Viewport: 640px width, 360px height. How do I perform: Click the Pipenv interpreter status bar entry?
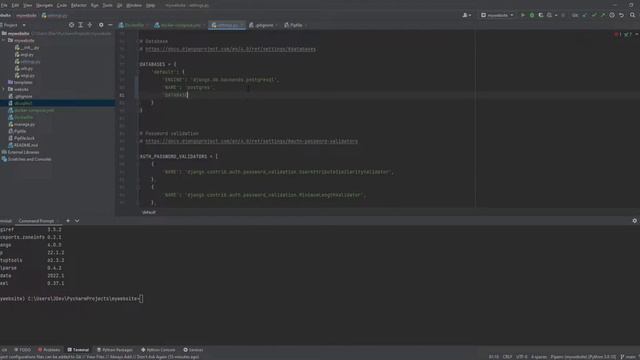583,357
